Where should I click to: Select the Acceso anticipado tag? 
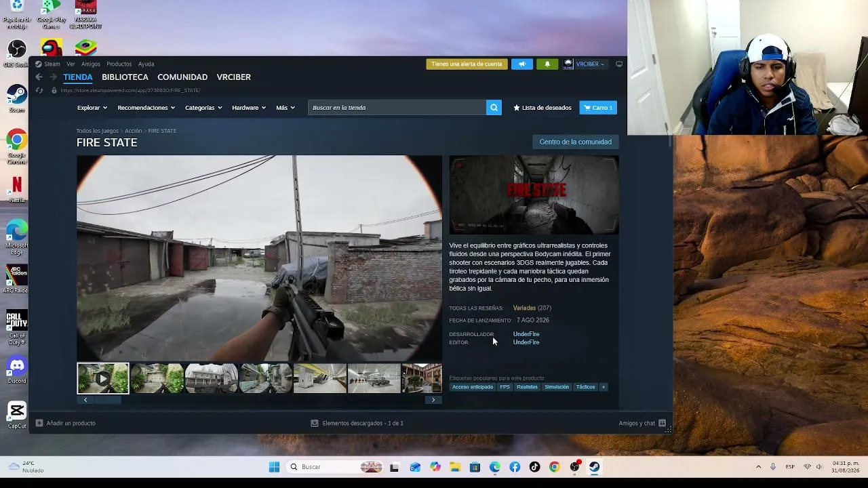473,387
